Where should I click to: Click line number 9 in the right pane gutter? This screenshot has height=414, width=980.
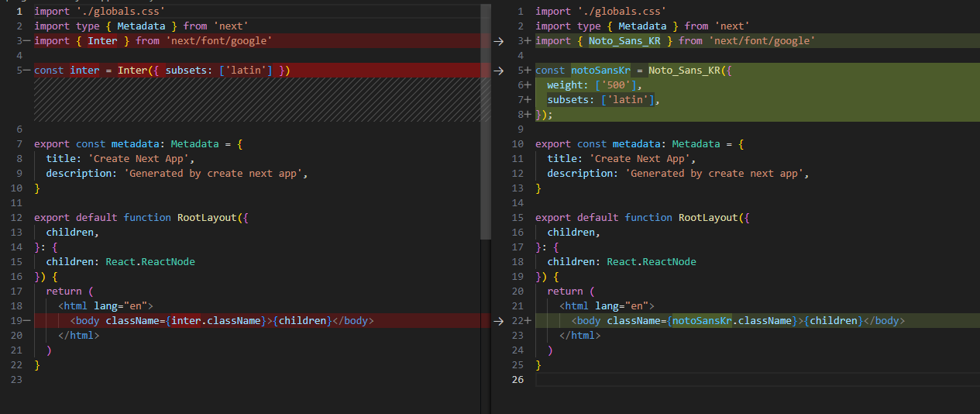click(x=521, y=129)
